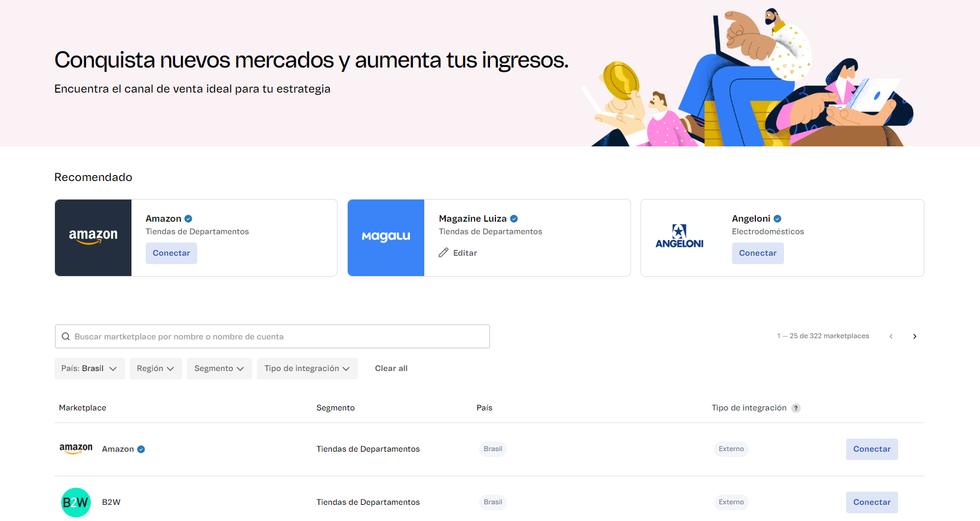Image resolution: width=980 pixels, height=521 pixels.
Task: Click the Magalu logo tile
Action: [x=386, y=237]
